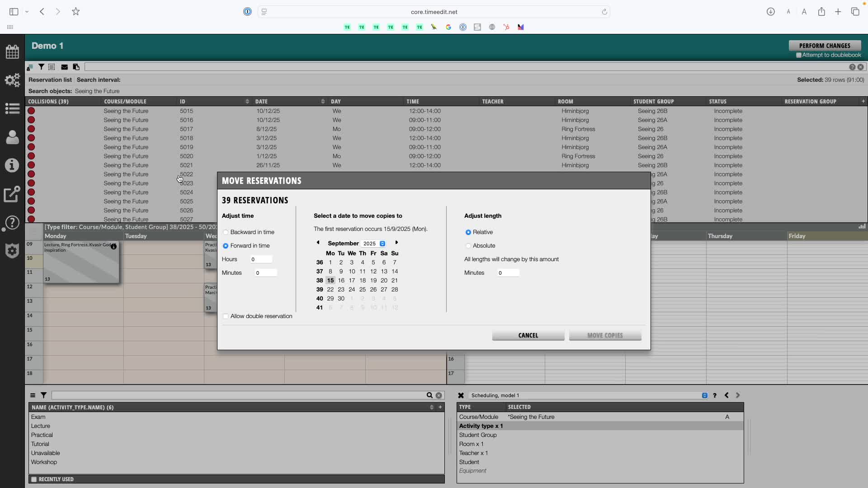Sort by the ID column arrows
Screen dimensions: 868x488
pyautogui.click(x=247, y=101)
